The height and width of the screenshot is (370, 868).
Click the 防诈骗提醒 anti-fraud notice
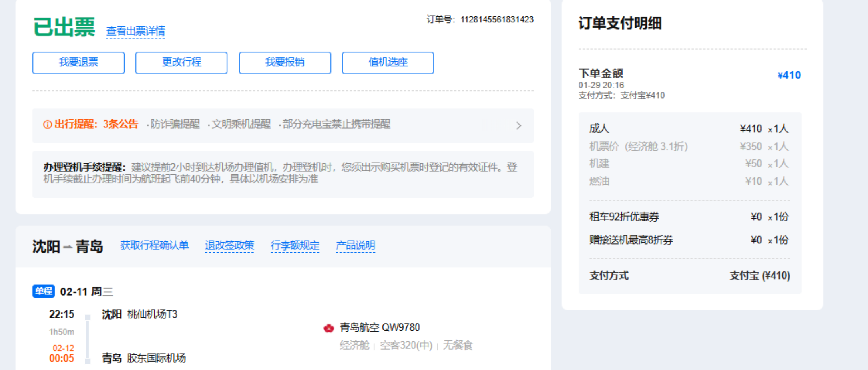coord(175,124)
